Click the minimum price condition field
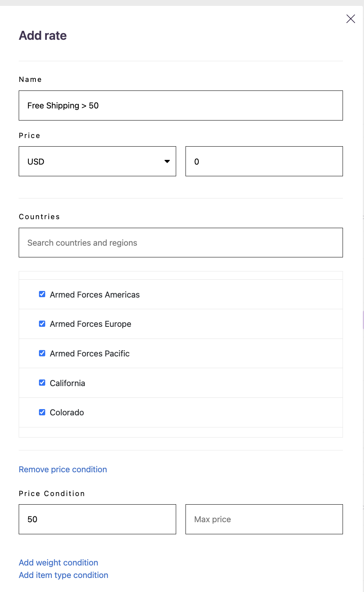 tap(97, 519)
